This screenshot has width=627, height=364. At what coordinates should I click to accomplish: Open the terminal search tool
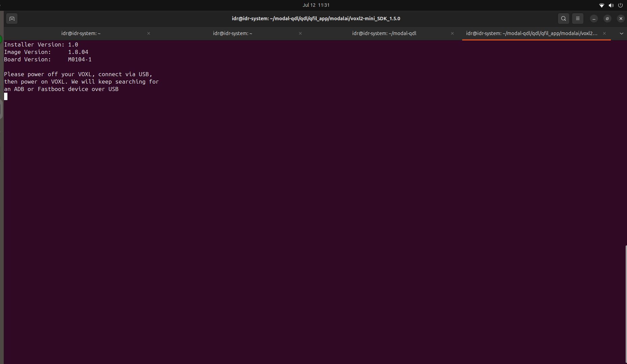[x=563, y=19]
